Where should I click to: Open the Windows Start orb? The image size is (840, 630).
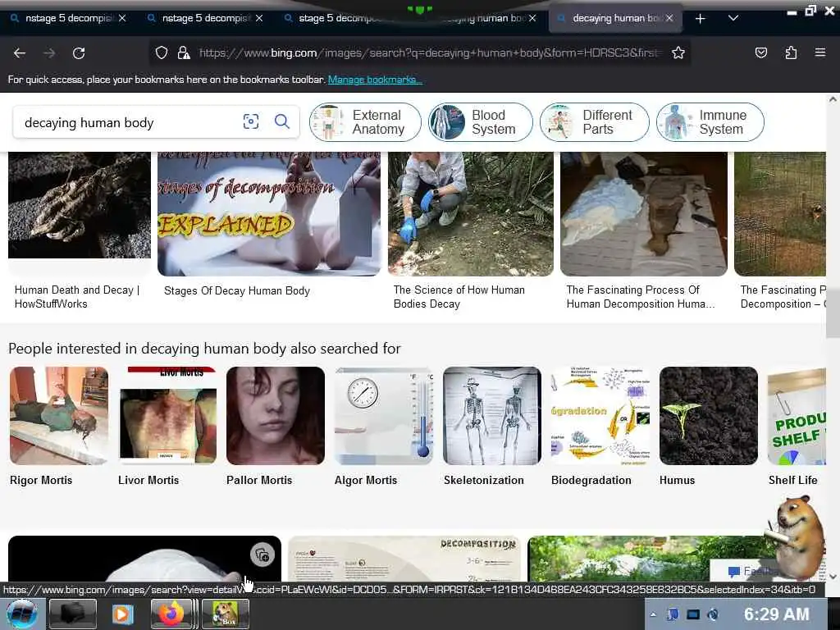(21, 614)
